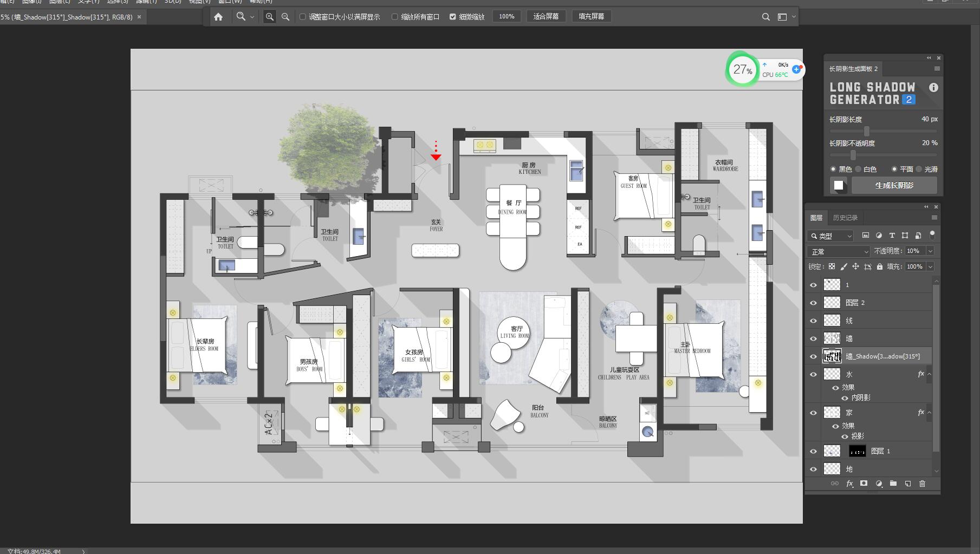Hide the 墙 layer
This screenshot has height=554, width=980.
(x=813, y=338)
